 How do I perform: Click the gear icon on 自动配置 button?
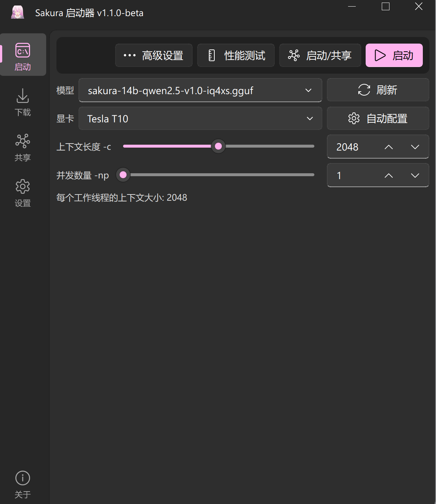354,118
